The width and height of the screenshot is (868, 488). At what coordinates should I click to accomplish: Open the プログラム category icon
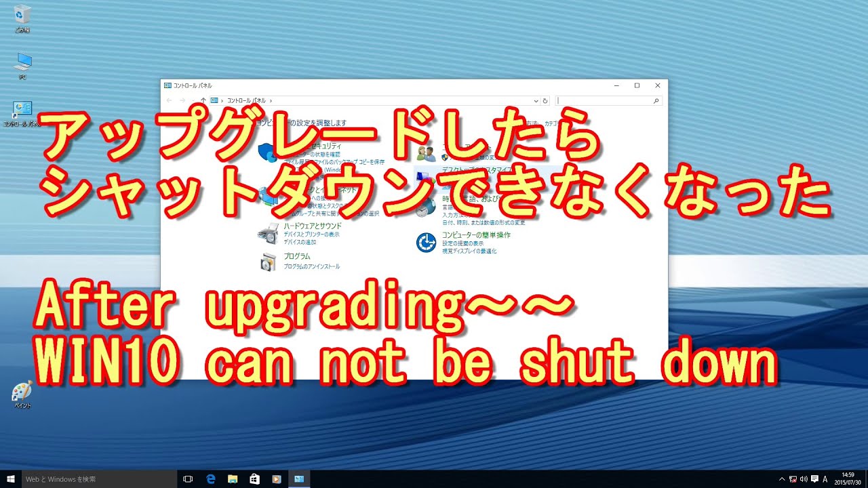pos(269,262)
